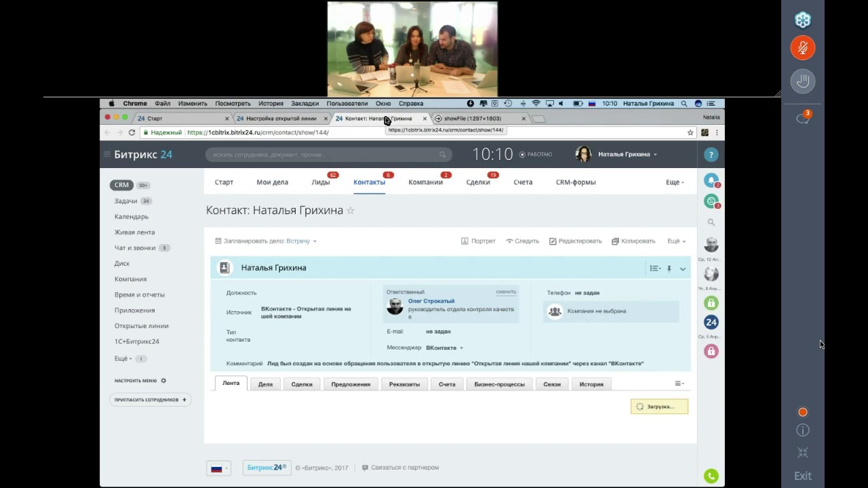Viewport: 868px width, 488px height.
Task: Switch to the Дела tab
Action: point(265,384)
